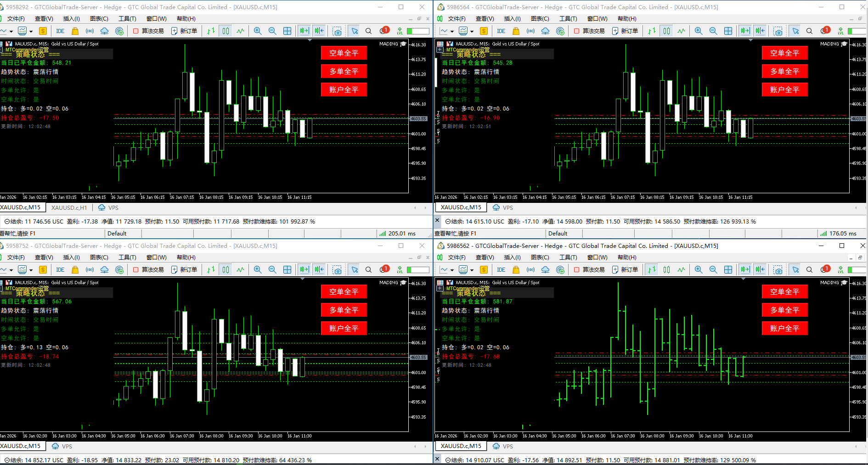Viewport: 868px width, 465px height.
Task: Click the LVL level icon in account 5986564 toolbar
Action: 840,31
